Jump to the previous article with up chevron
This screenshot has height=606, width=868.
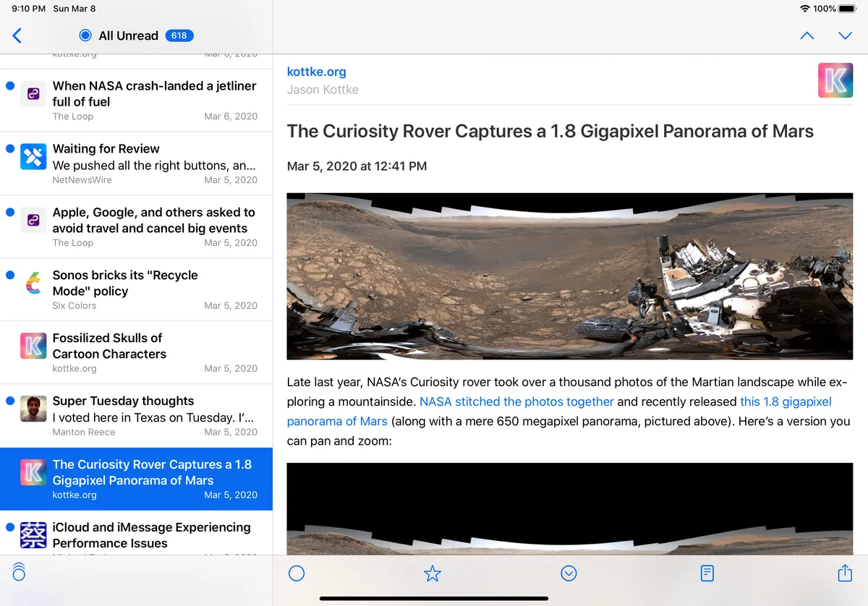(807, 35)
